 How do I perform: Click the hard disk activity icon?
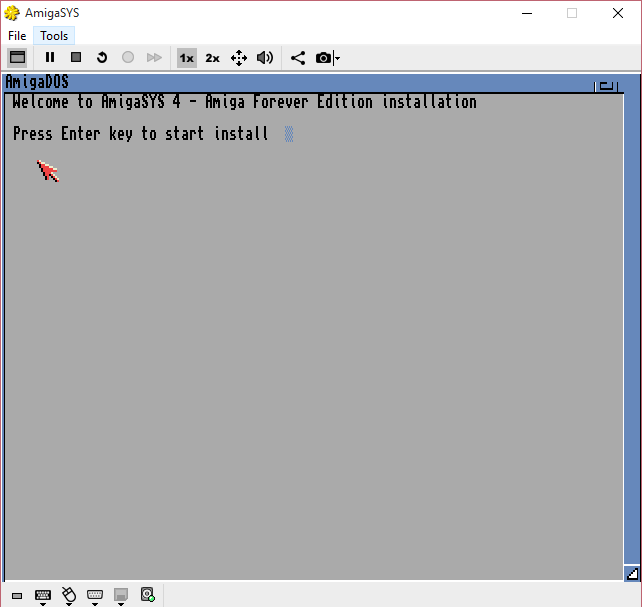coord(147,595)
